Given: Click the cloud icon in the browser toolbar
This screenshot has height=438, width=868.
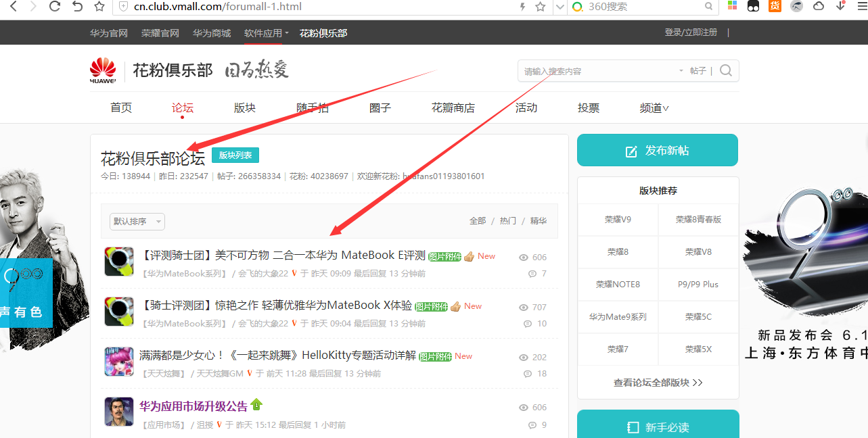Looking at the screenshot, I should point(819,6).
